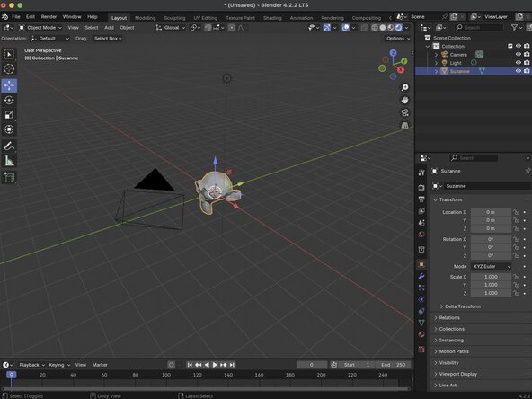532x399 pixels.
Task: Toggle proportional editing in header
Action: pyautogui.click(x=232, y=28)
